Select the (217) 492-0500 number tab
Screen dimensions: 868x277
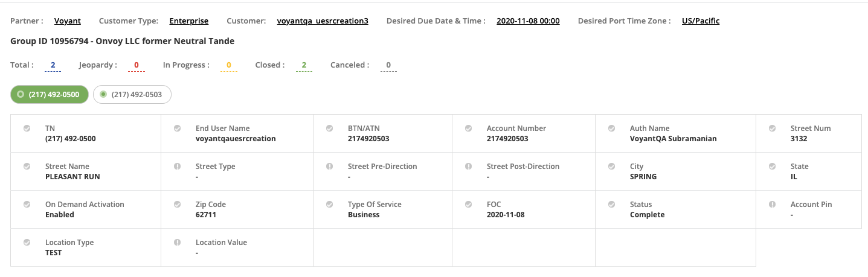click(50, 95)
